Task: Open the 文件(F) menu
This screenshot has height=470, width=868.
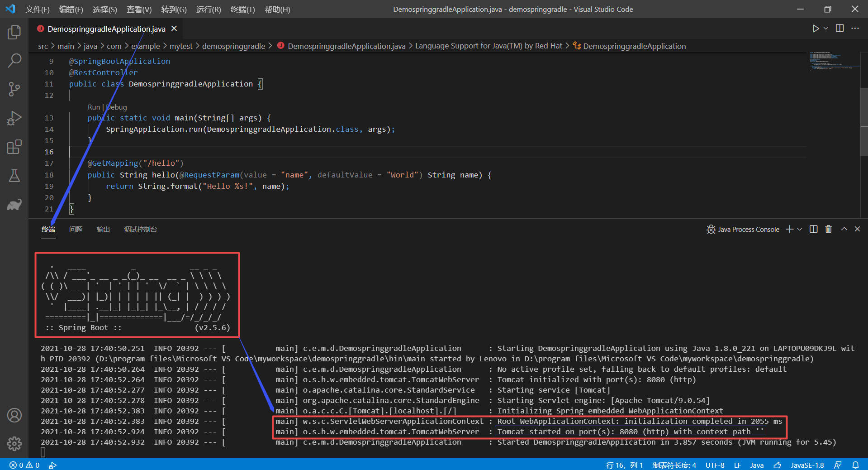Action: [x=38, y=10]
